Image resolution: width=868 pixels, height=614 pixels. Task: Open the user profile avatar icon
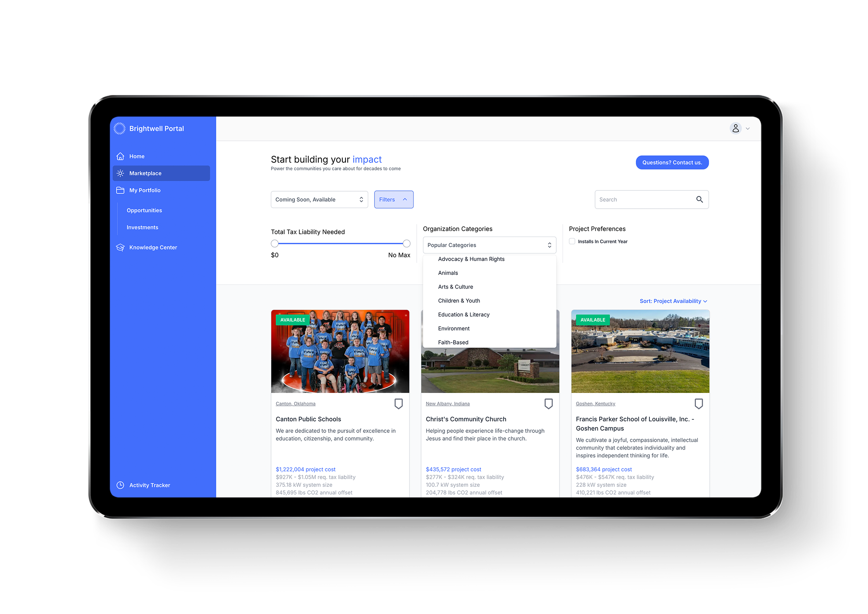[x=735, y=128]
